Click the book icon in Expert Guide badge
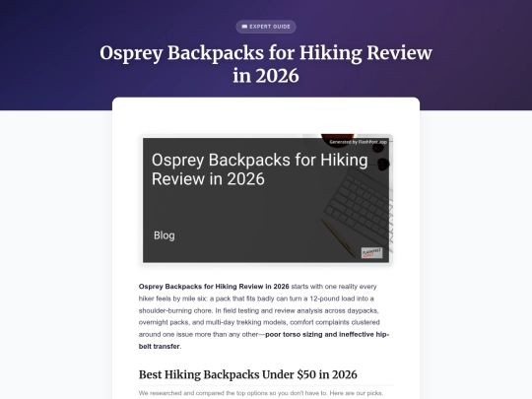Image resolution: width=532 pixels, height=399 pixels. (x=244, y=27)
